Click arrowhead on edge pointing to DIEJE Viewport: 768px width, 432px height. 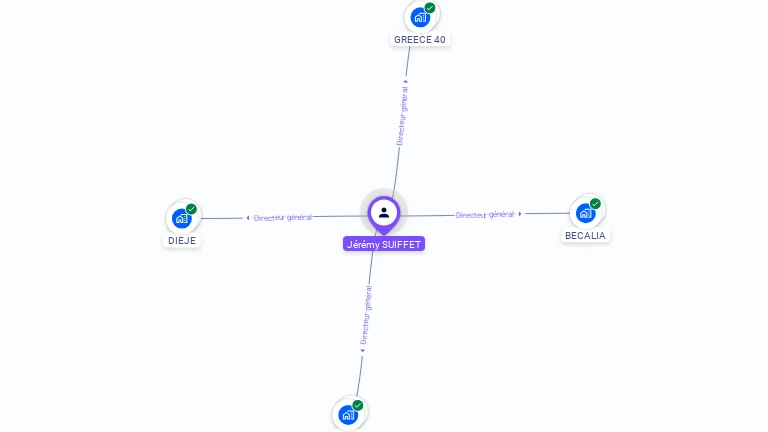tap(248, 218)
